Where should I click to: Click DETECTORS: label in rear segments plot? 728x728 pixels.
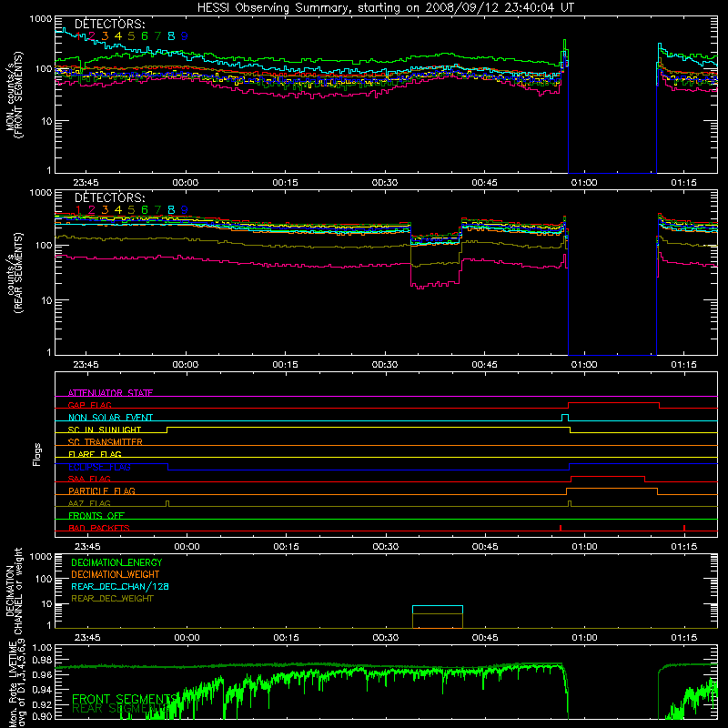coord(109,197)
